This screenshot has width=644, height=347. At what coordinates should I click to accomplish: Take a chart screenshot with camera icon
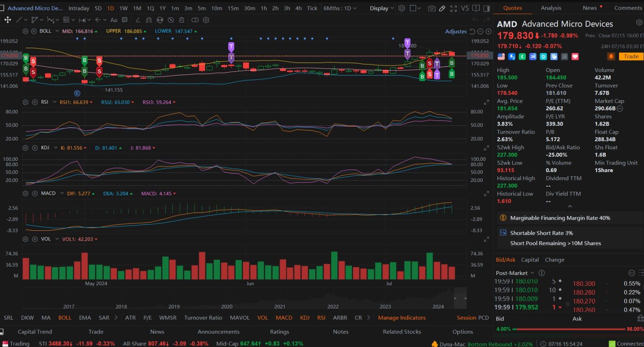pyautogui.click(x=431, y=8)
